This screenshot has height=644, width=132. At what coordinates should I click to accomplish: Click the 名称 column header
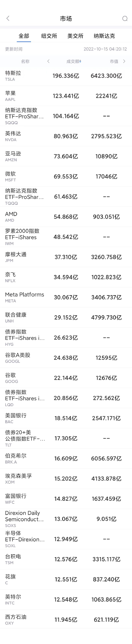(x=25, y=61)
